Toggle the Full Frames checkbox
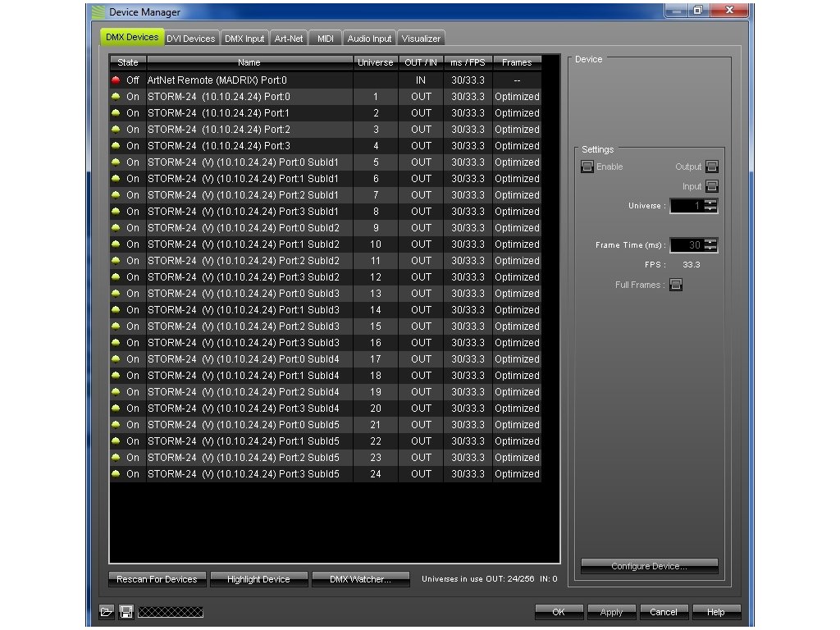 pos(676,285)
